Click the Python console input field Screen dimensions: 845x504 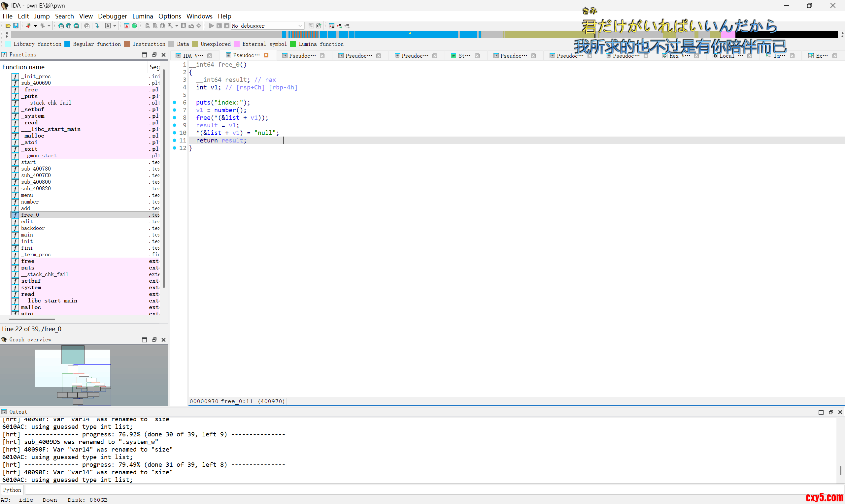coord(408,490)
